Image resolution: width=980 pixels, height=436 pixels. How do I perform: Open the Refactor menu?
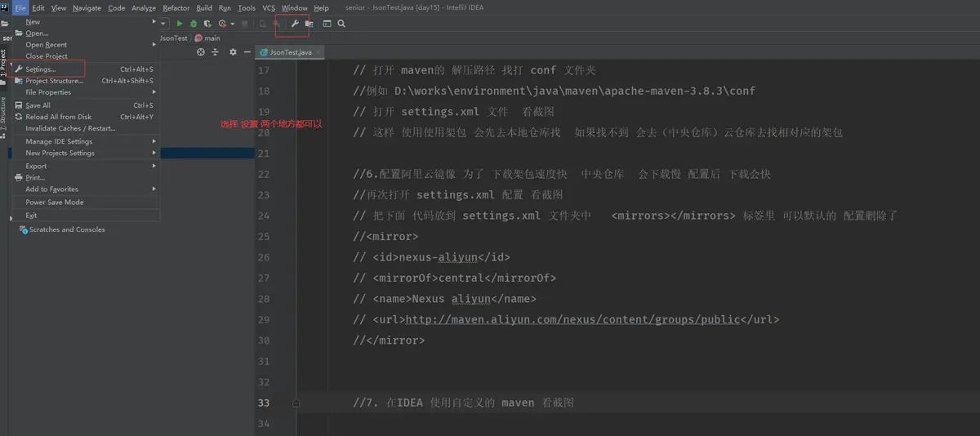pyautogui.click(x=176, y=8)
